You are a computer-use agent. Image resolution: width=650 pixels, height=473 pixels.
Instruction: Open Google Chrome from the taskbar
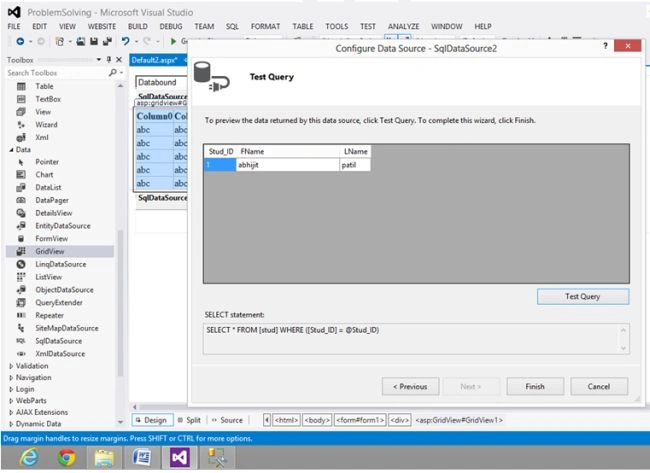[66, 458]
